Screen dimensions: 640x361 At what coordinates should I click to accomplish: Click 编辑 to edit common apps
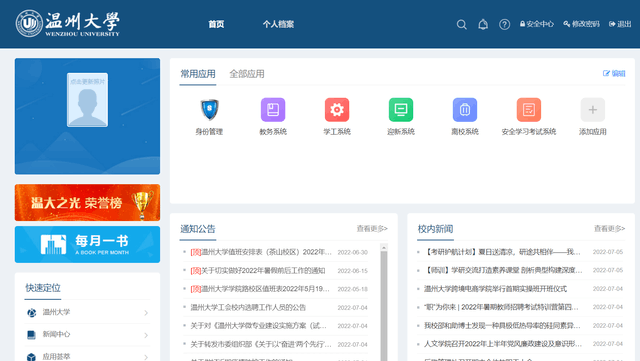[614, 74]
